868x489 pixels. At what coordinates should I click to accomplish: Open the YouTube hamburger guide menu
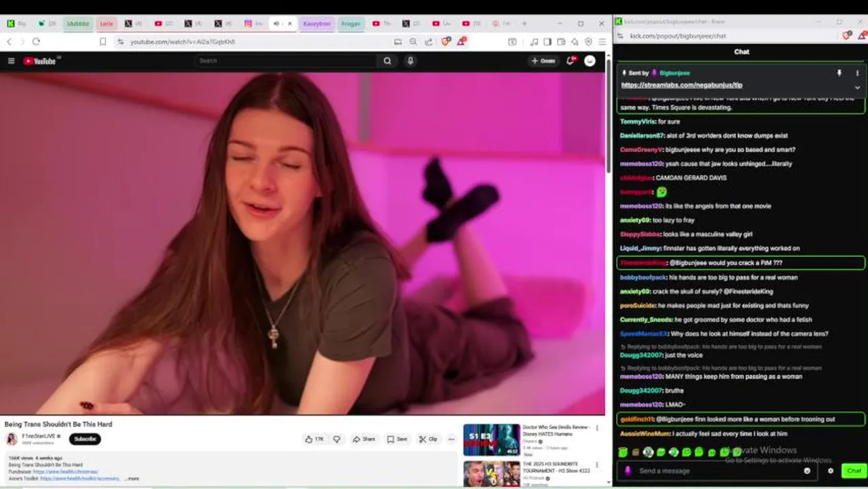point(11,61)
